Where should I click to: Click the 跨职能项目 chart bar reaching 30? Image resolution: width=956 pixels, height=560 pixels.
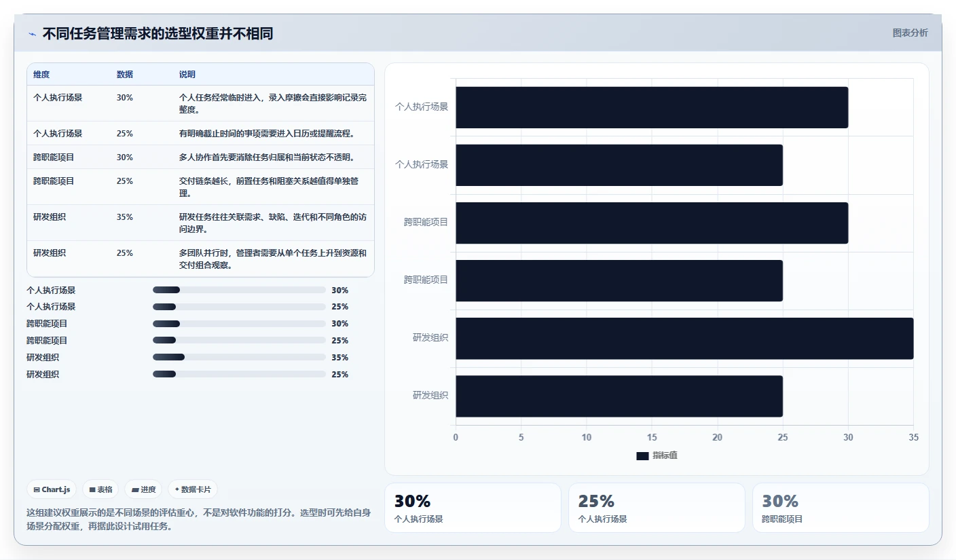pyautogui.click(x=652, y=223)
